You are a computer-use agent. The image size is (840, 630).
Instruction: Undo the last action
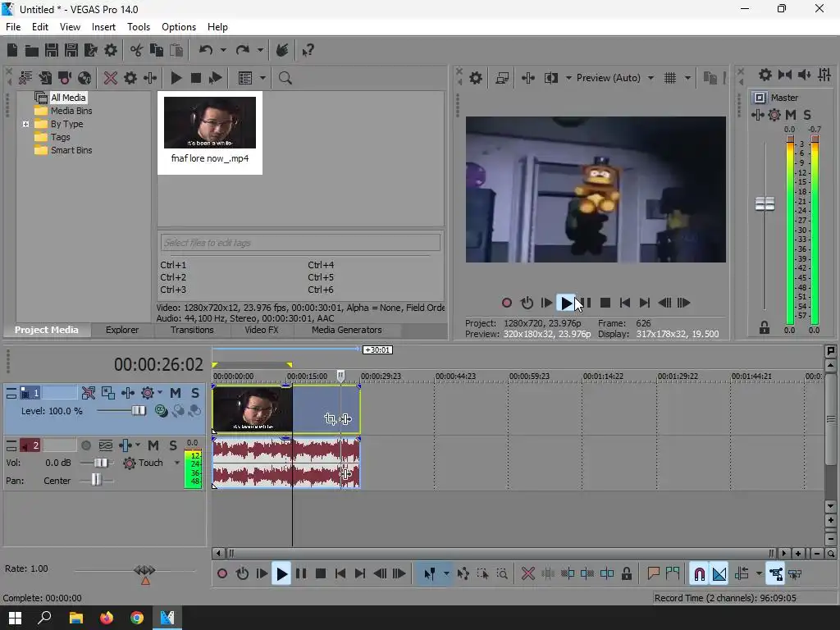206,50
